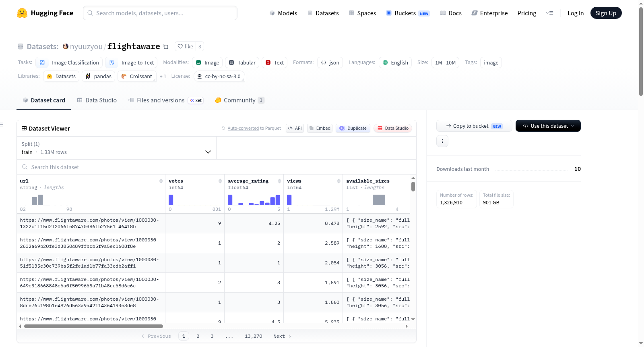Click the heart like button
644x347 pixels.
[186, 46]
